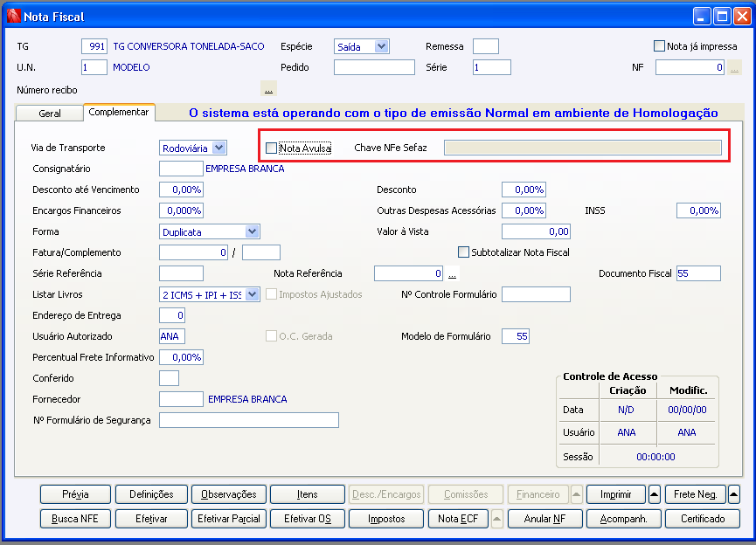Toggle the O.C. Gerada checkbox
Viewport: 756px width, 545px height.
pos(272,336)
